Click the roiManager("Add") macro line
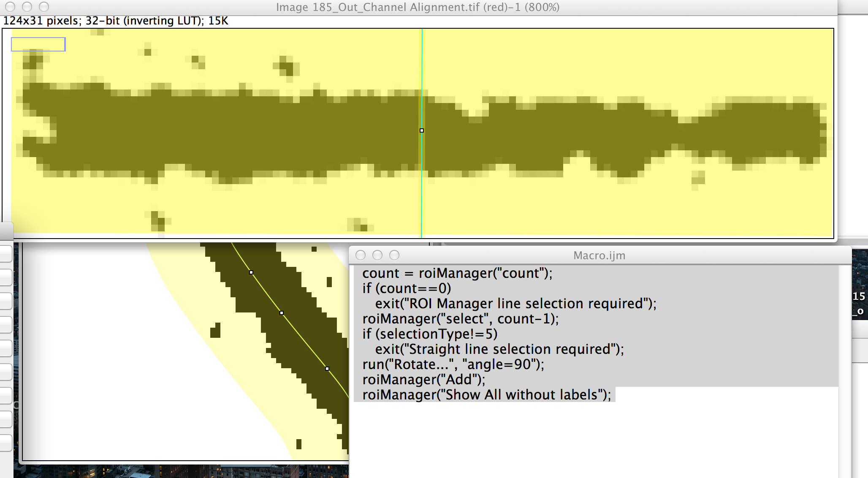Screen dimensions: 868x478 click(x=423, y=380)
